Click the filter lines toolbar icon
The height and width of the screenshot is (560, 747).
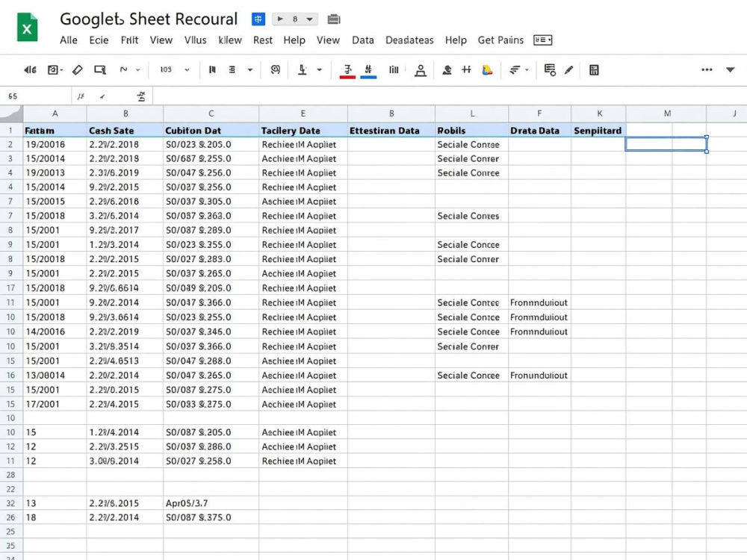(515, 70)
